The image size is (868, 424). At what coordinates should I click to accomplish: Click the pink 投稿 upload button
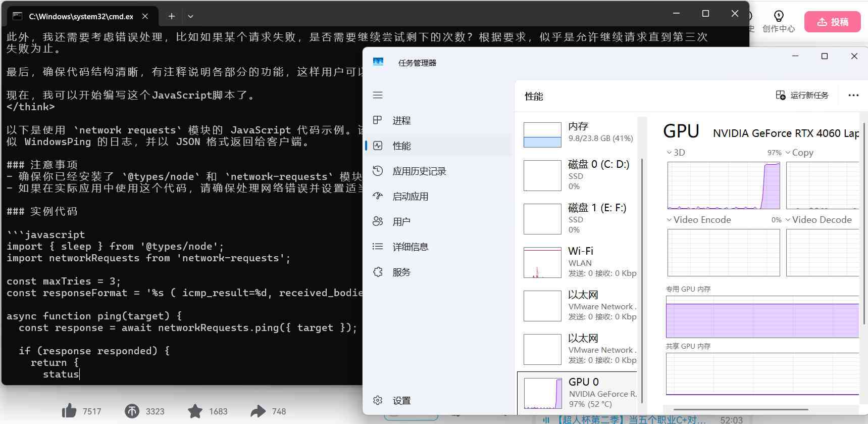pyautogui.click(x=832, y=22)
